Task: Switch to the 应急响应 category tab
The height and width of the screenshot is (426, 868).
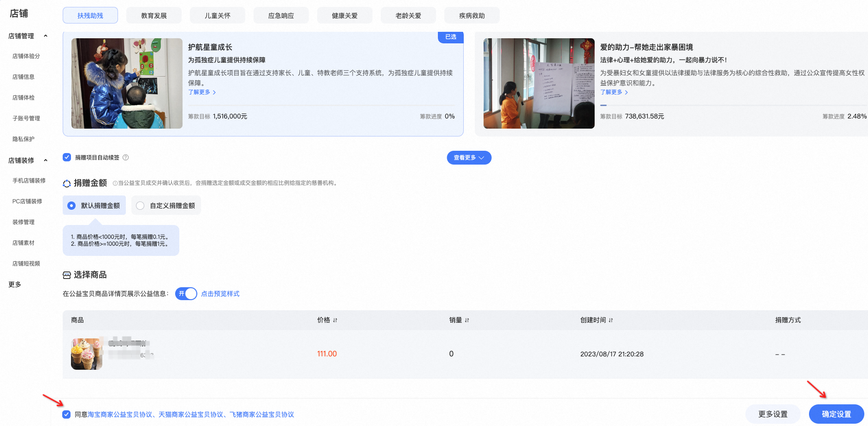Action: click(x=281, y=15)
